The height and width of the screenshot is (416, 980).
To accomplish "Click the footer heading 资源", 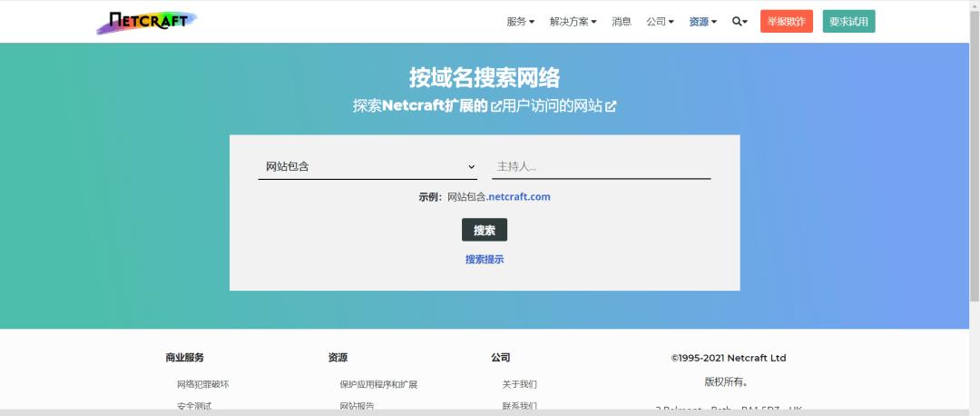I will (338, 358).
